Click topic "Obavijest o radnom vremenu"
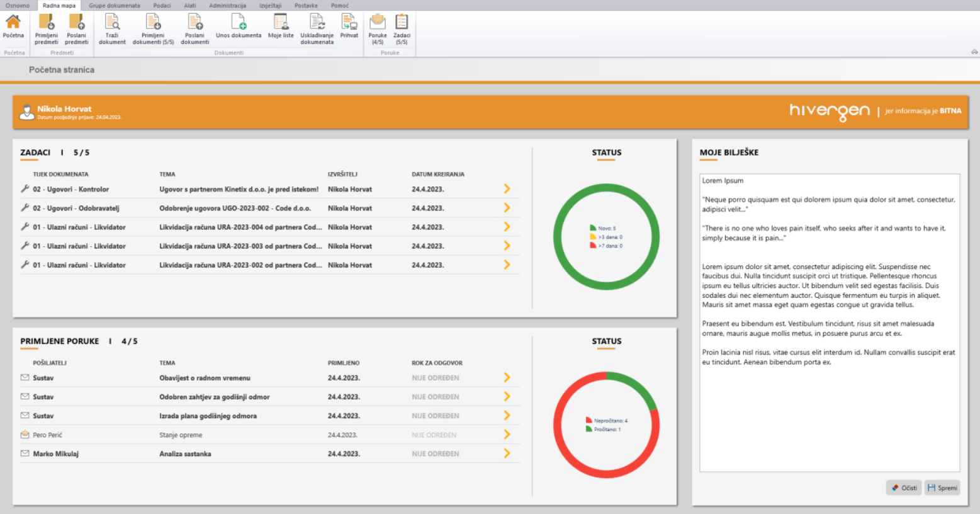 (205, 378)
